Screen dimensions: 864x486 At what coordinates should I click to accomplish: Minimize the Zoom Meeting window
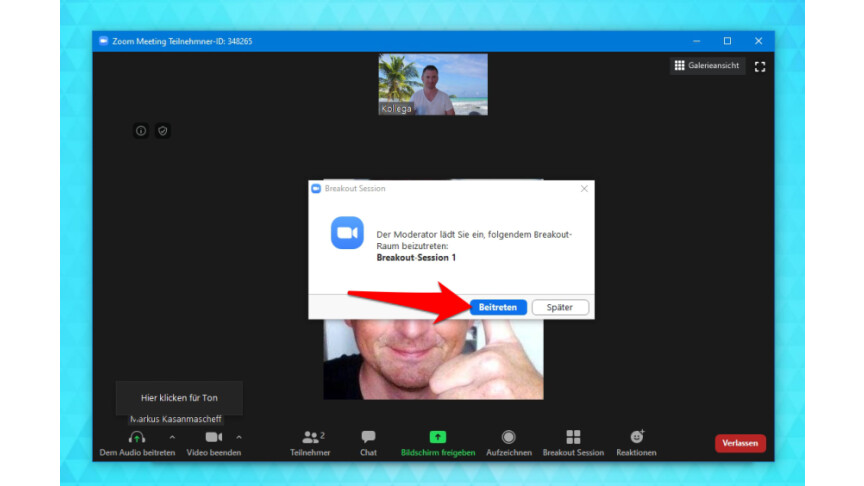pyautogui.click(x=696, y=41)
